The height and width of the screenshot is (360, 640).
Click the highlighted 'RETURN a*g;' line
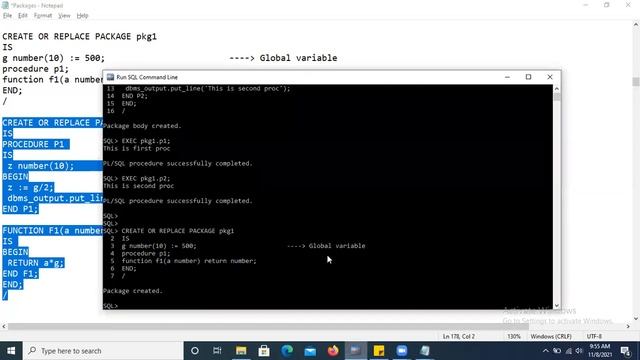[33, 263]
